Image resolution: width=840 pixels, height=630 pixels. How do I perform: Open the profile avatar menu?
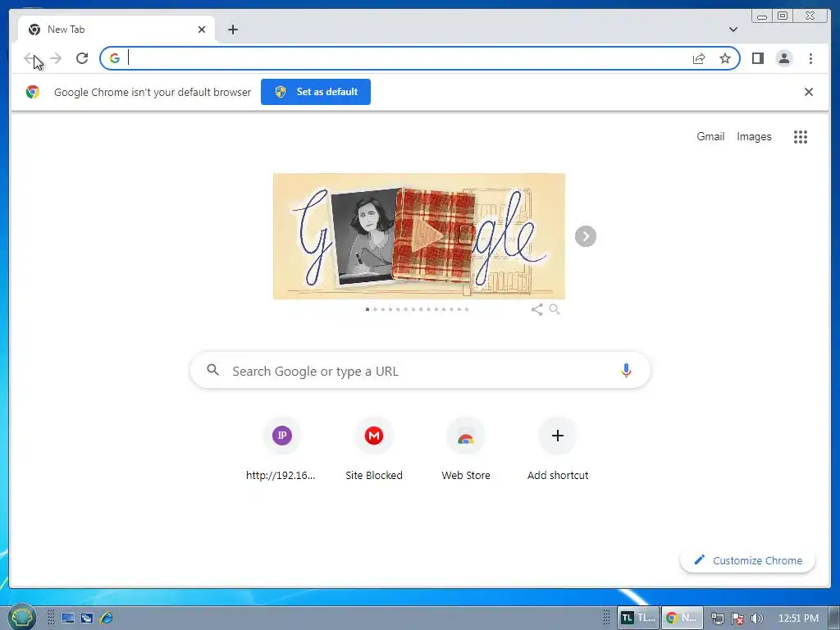tap(783, 58)
